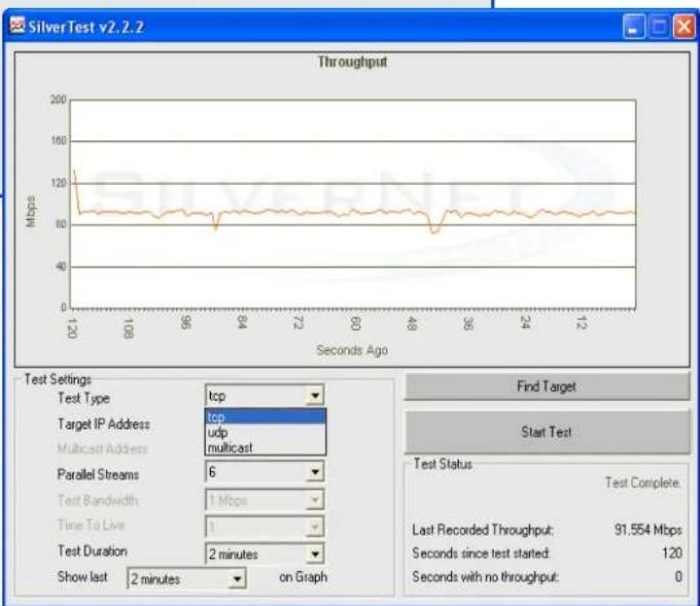
Task: Click the Throughput graph plot area
Action: 353,204
